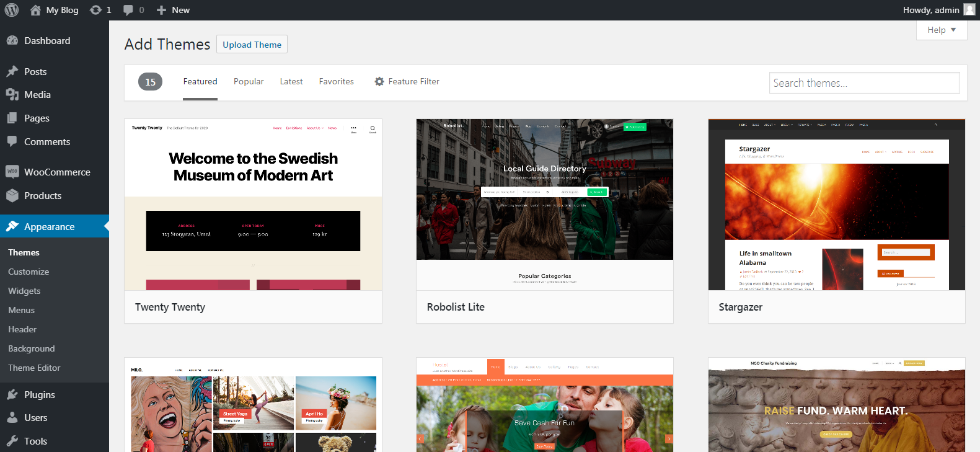Open the Widgets submenu link
Screen dimensions: 980x452
(x=24, y=291)
